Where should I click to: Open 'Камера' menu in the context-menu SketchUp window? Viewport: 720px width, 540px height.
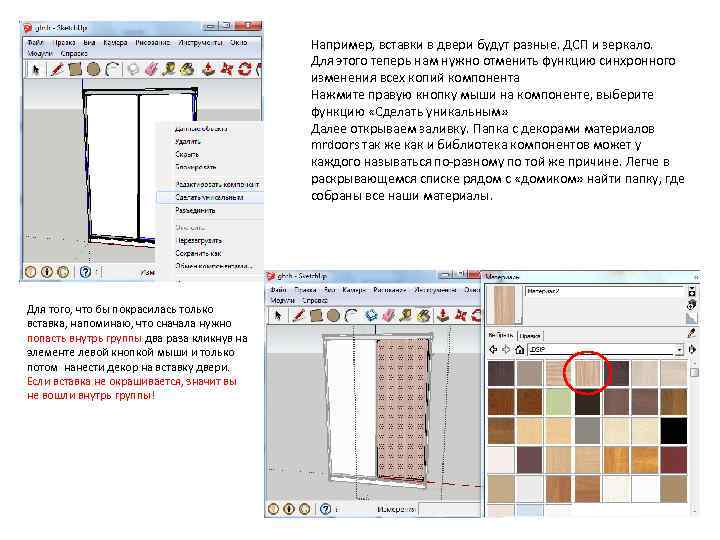[115, 43]
